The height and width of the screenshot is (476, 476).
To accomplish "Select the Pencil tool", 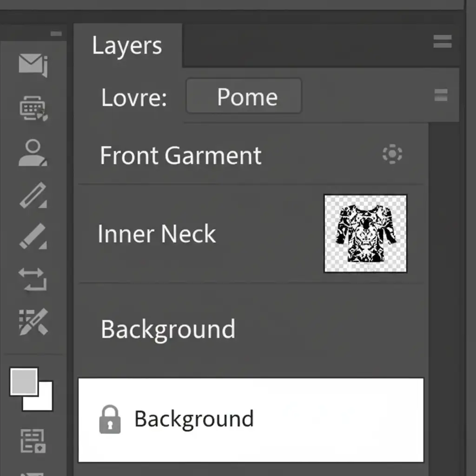I will point(33,195).
